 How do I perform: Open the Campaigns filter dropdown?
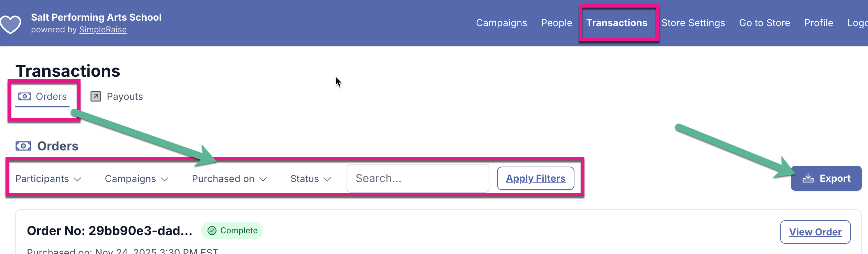coord(136,179)
